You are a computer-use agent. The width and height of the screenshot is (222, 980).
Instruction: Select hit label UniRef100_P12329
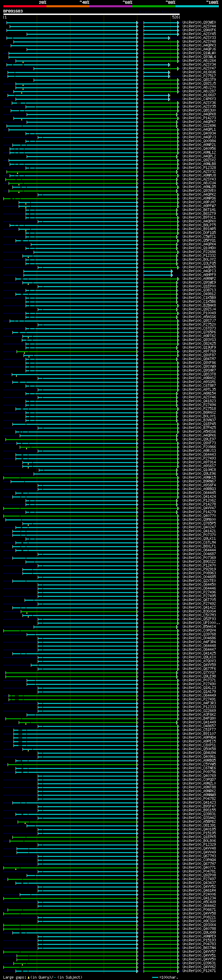[x=199, y=844]
